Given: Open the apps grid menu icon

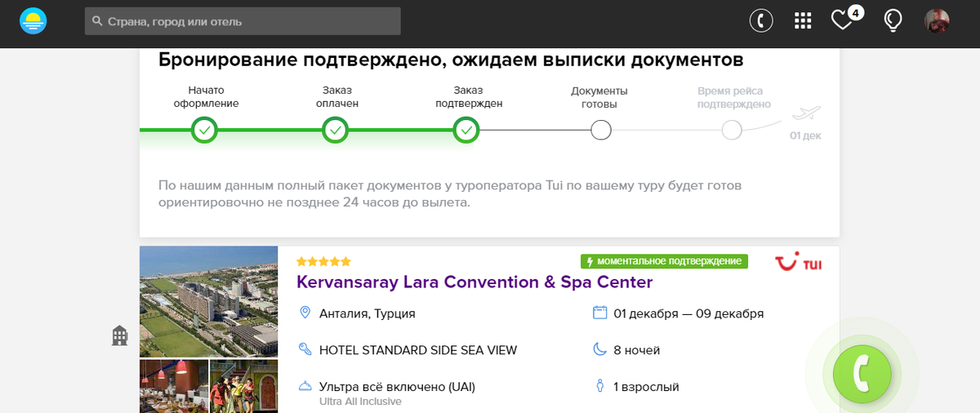Looking at the screenshot, I should 803,21.
